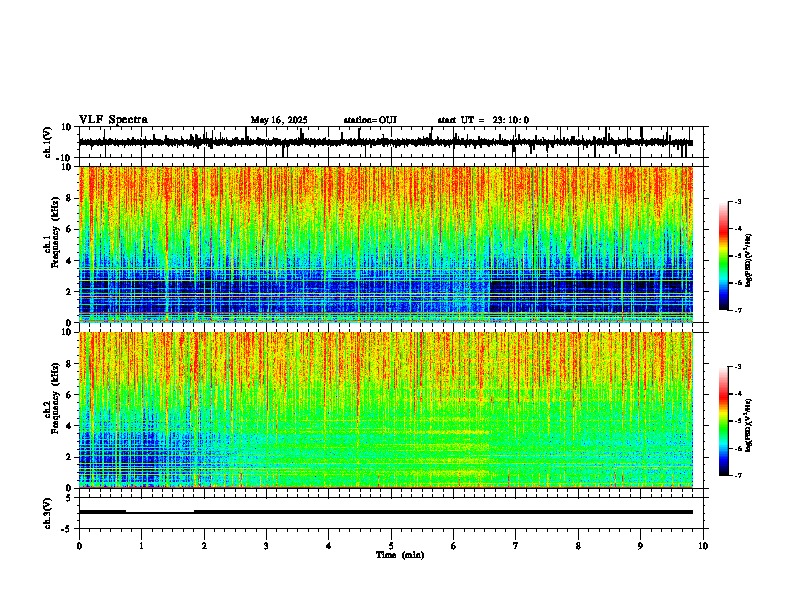Click the ch.3(V) axis label
The width and height of the screenshot is (792, 612).
pos(48,514)
